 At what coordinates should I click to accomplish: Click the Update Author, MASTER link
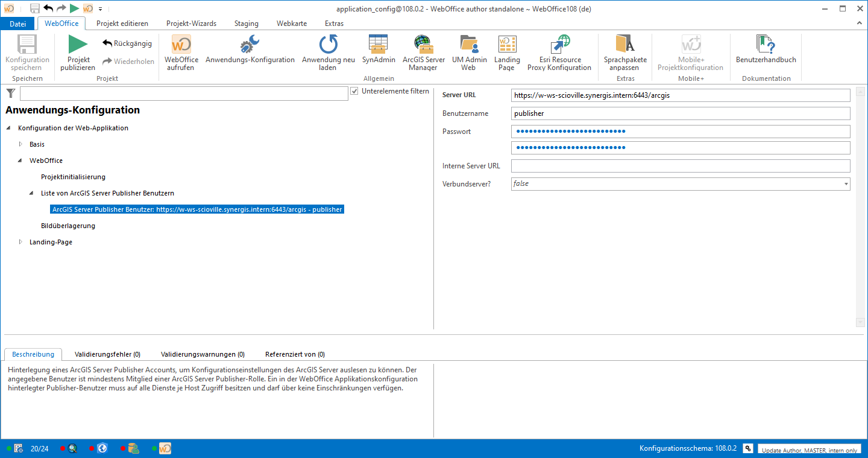[810, 449]
